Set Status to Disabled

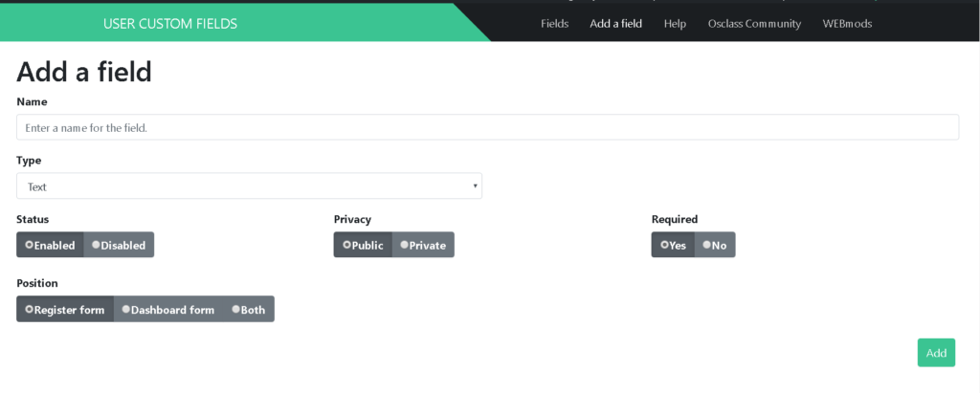click(119, 245)
